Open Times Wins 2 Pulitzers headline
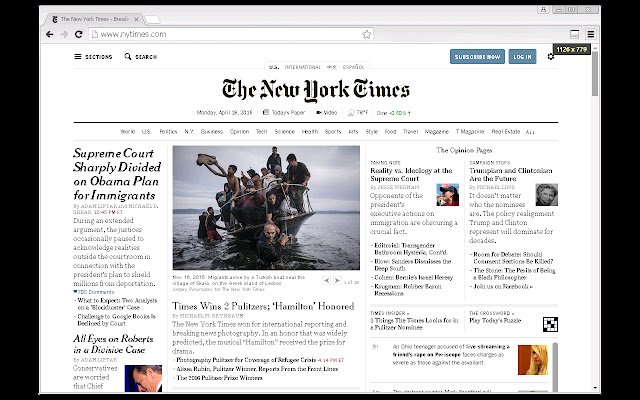Viewport: 640px width, 400px height. tap(263, 306)
